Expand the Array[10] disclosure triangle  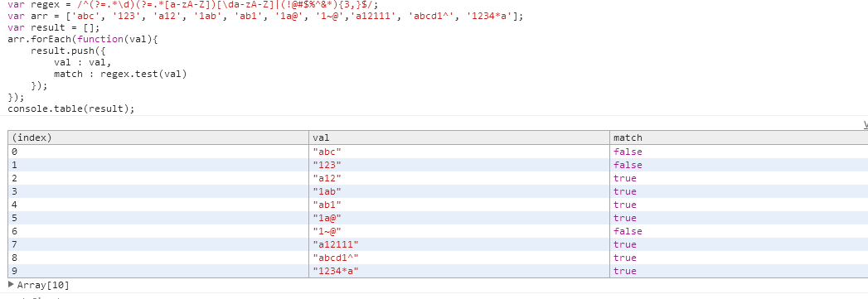(12, 285)
